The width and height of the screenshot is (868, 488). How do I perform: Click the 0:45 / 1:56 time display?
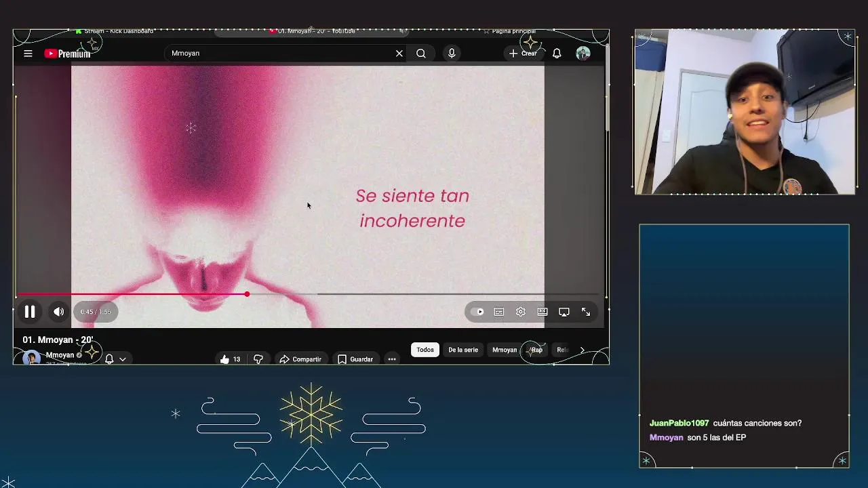click(96, 312)
